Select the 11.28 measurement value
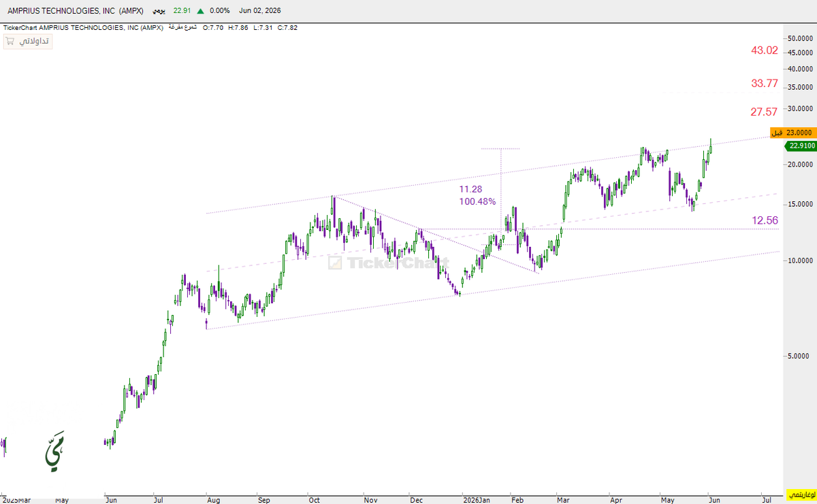 pyautogui.click(x=470, y=188)
